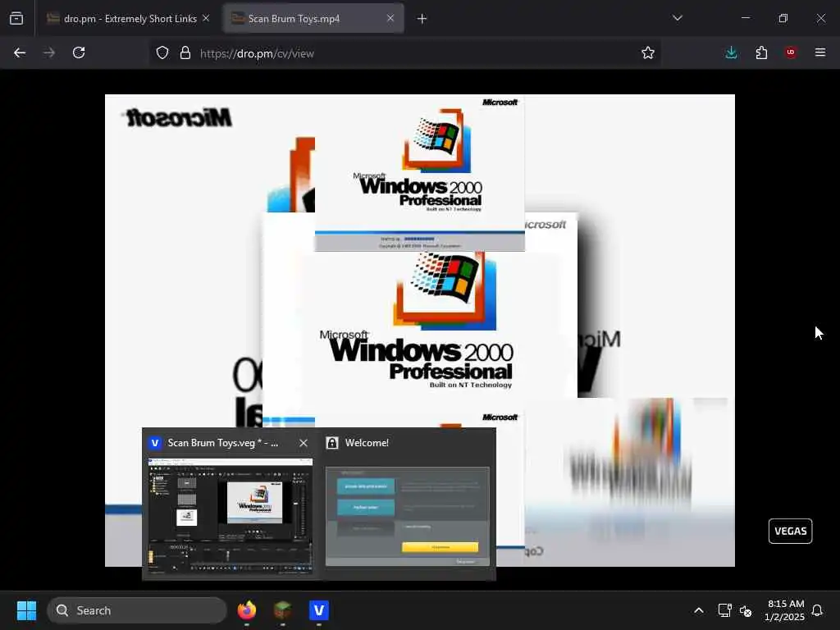Open the network status tray icon
The width and height of the screenshot is (840, 630).
(x=725, y=610)
